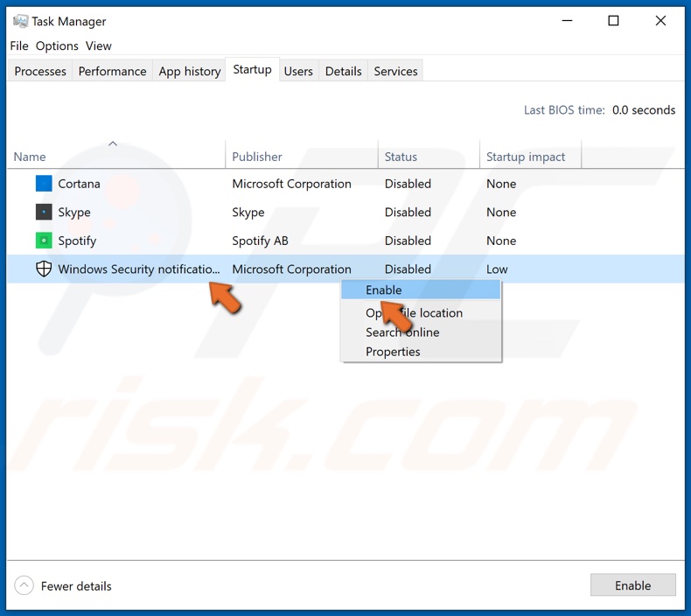Click Disabled status in Skype row
The height and width of the screenshot is (616, 691).
point(408,212)
